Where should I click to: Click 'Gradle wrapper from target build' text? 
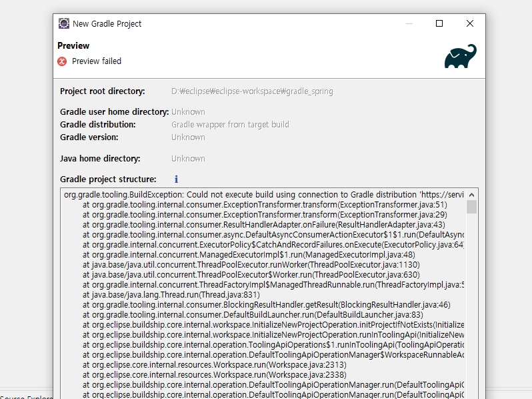pos(230,125)
